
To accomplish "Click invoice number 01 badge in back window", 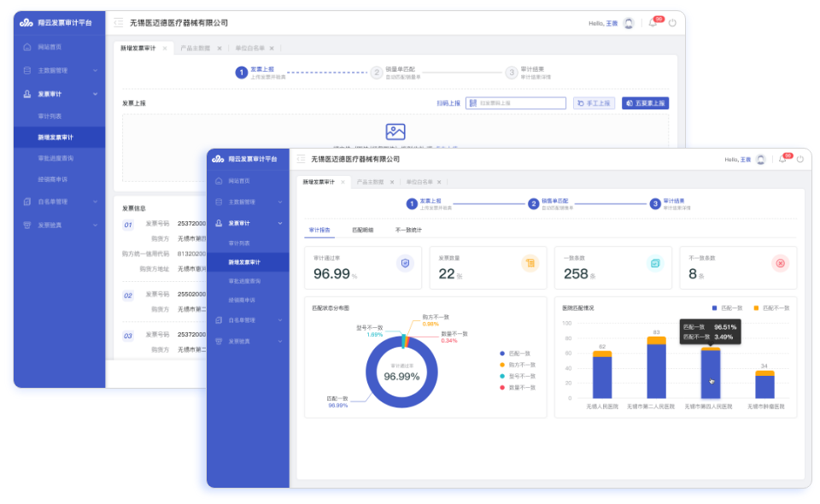I will click(128, 226).
